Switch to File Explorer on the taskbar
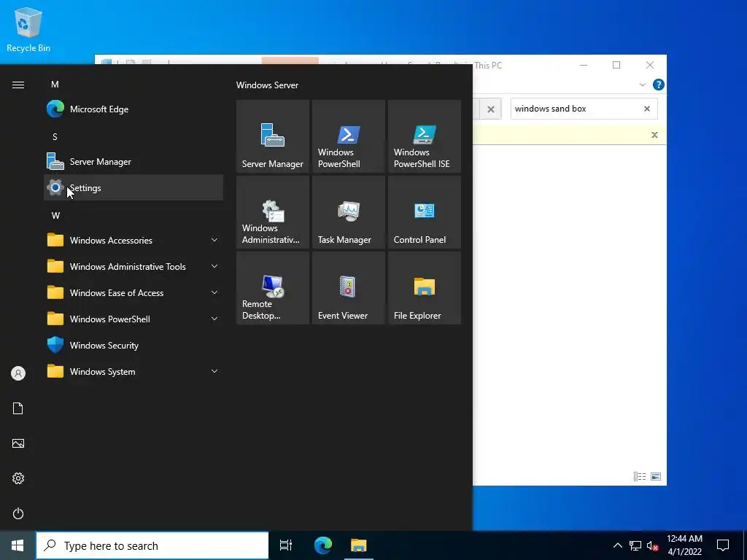 [359, 545]
